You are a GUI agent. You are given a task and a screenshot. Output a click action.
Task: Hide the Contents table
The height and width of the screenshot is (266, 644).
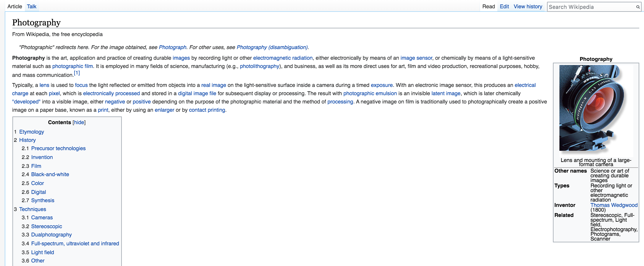tap(79, 122)
